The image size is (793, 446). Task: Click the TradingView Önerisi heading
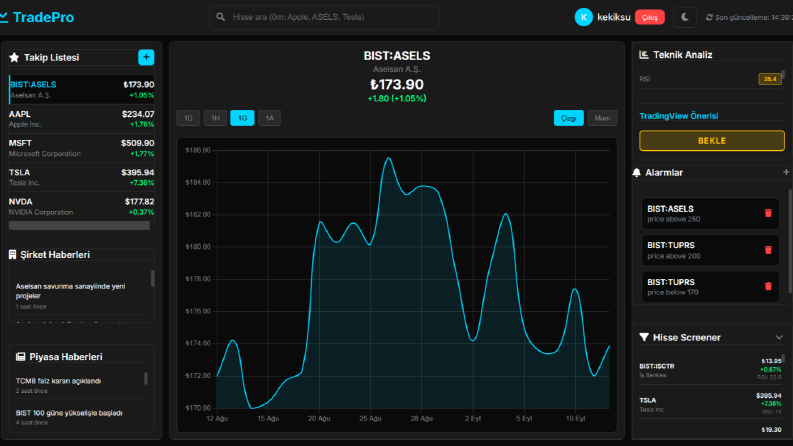pos(679,116)
